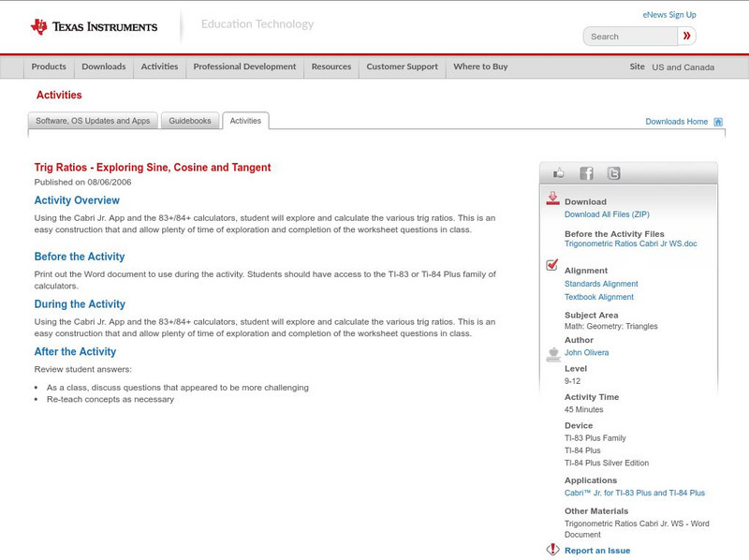Click the Texas Instruments logo
The image size is (749, 560).
pos(94,27)
